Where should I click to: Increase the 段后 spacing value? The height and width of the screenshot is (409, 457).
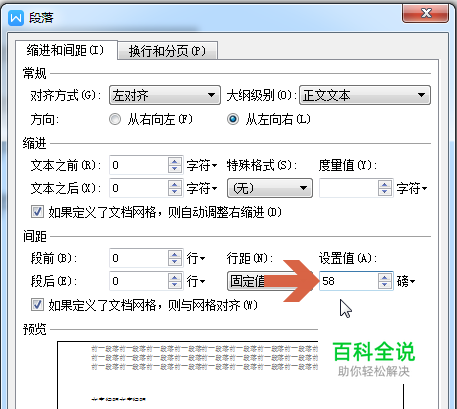175,277
